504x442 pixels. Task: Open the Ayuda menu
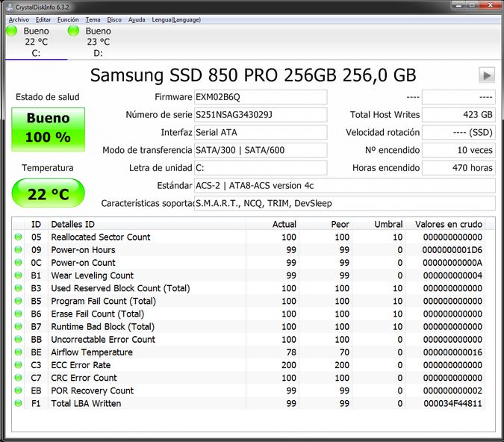tap(137, 19)
